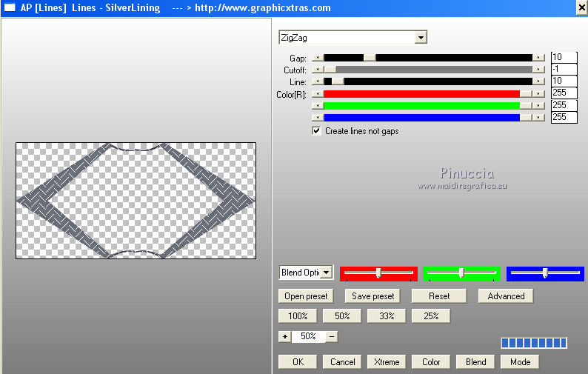
Task: Zoom in with the plus button
Action: coord(285,336)
